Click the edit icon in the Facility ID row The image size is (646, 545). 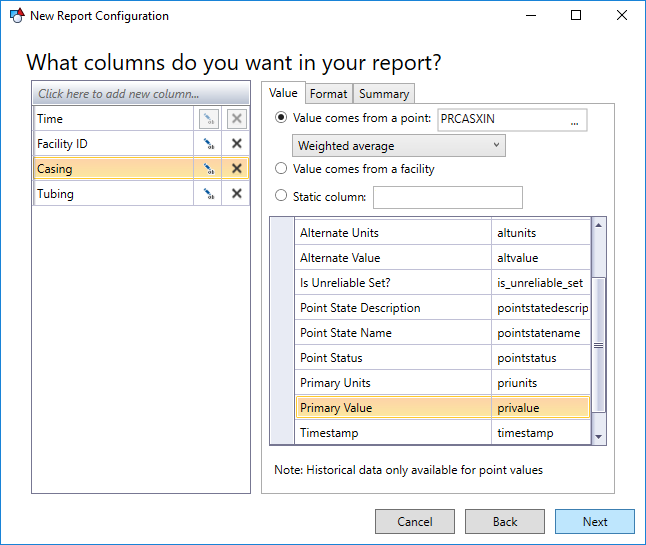(x=209, y=144)
